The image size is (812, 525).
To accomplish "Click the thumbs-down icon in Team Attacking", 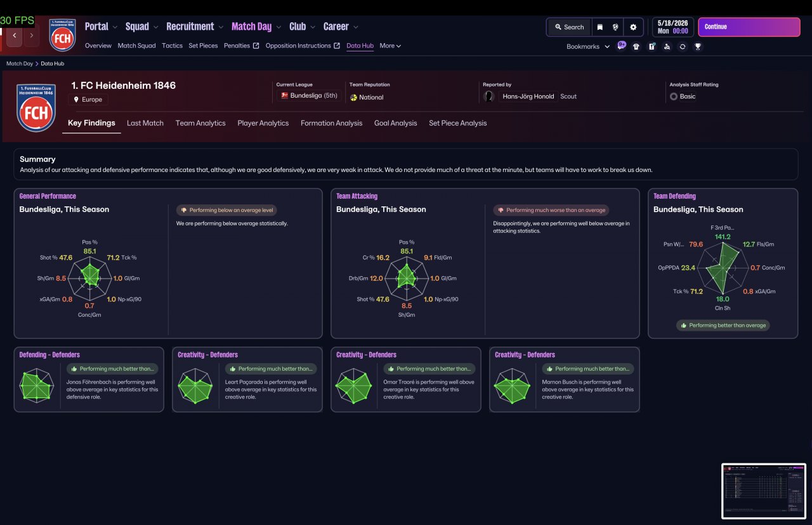I will [x=501, y=210].
